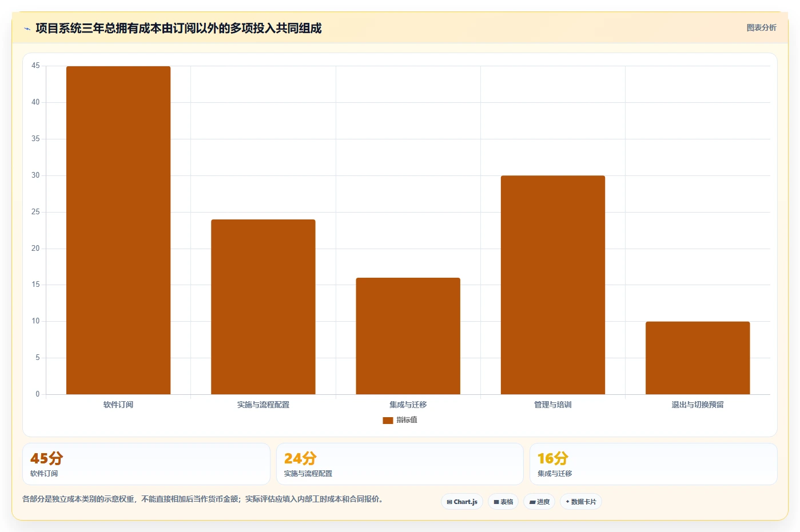Click the 进度 tag
Image resolution: width=800 pixels, height=532 pixels.
pyautogui.click(x=539, y=502)
